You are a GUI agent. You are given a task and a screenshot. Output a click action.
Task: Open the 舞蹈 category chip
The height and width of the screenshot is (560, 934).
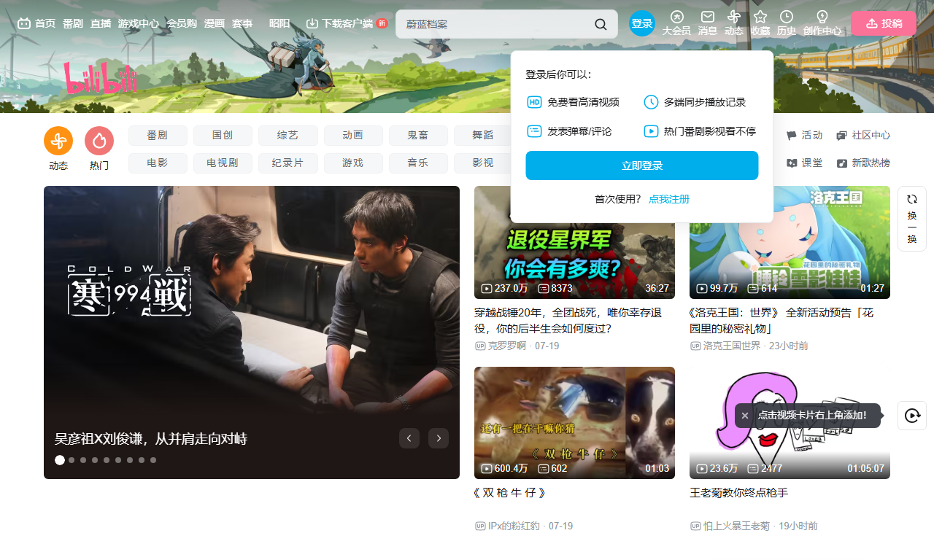coord(482,136)
